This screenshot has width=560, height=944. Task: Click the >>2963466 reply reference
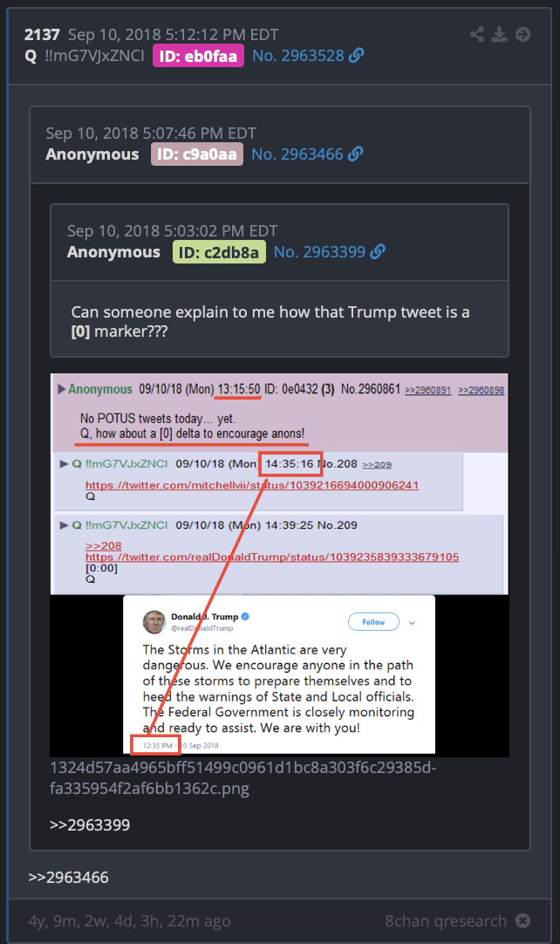(69, 877)
